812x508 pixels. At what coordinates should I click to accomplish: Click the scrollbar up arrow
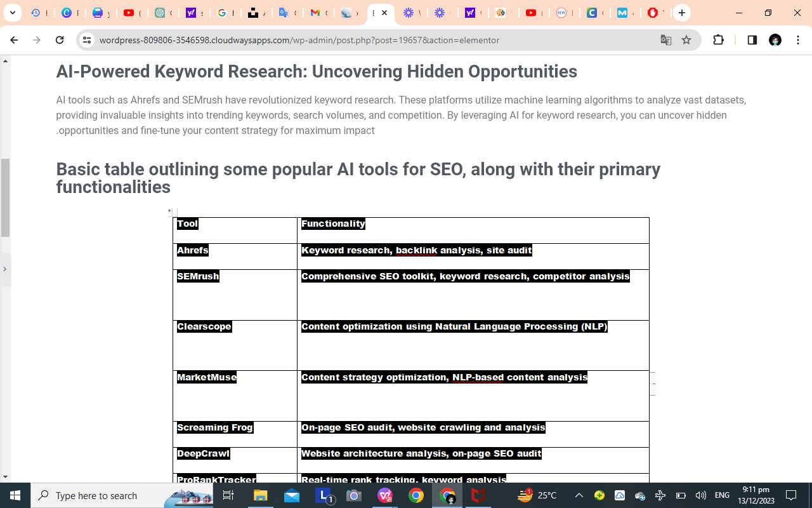click(5, 62)
